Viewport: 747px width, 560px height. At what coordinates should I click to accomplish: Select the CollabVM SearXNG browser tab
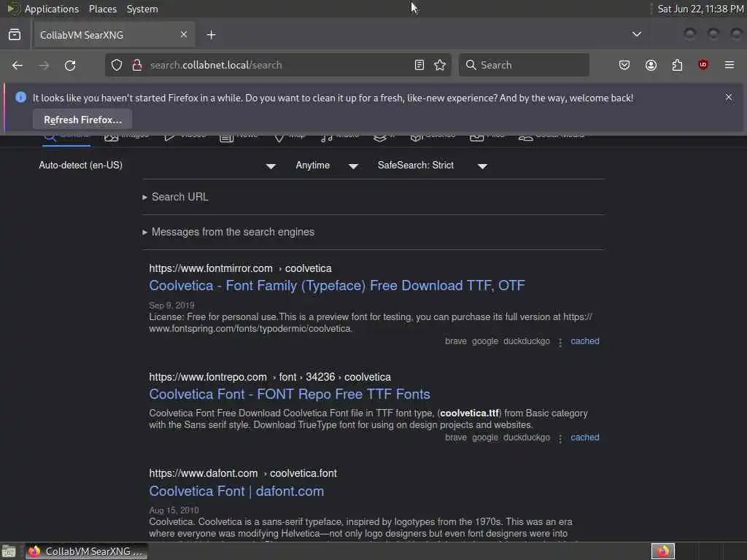coord(113,35)
